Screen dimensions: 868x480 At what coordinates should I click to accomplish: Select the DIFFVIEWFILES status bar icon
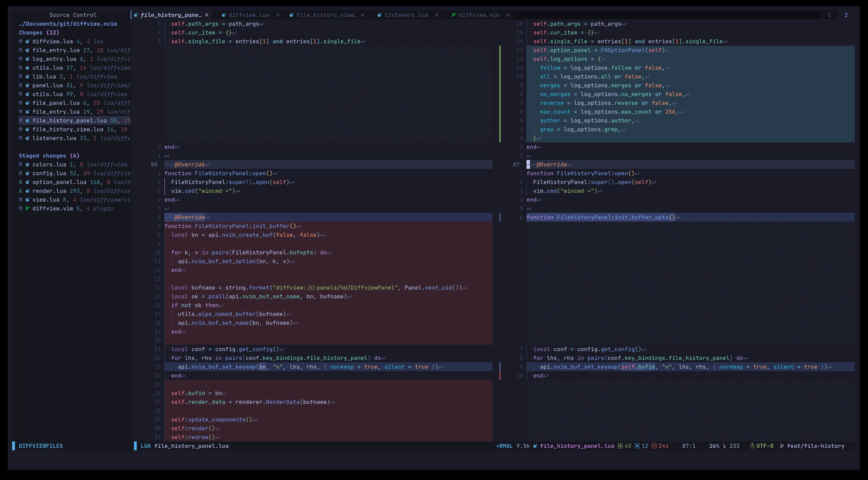pyautogui.click(x=40, y=445)
